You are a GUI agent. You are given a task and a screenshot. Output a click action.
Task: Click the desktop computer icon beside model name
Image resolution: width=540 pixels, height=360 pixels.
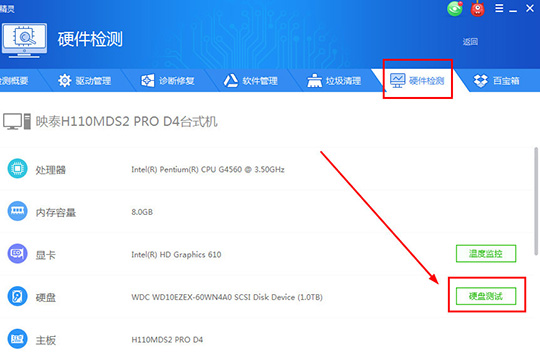click(17, 122)
